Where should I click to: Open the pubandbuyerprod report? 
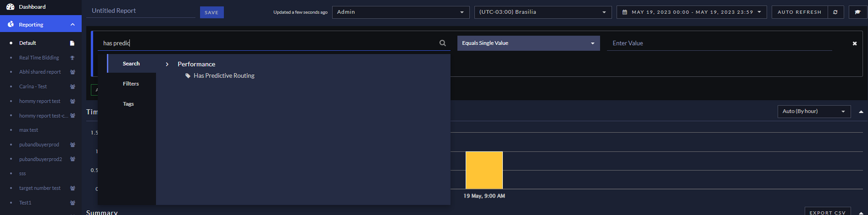39,145
